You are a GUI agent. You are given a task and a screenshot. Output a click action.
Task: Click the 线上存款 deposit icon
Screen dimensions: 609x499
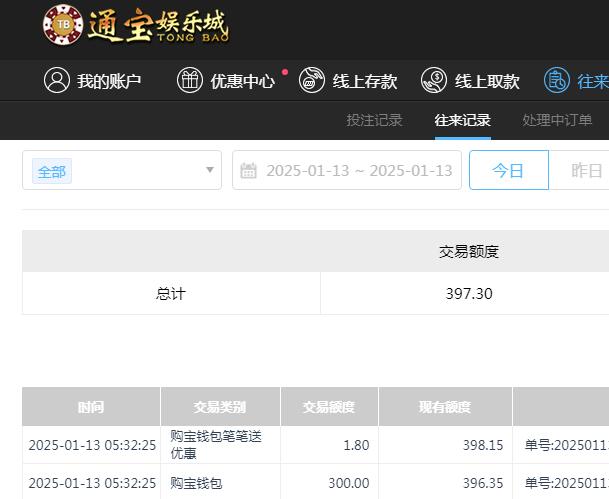point(311,80)
